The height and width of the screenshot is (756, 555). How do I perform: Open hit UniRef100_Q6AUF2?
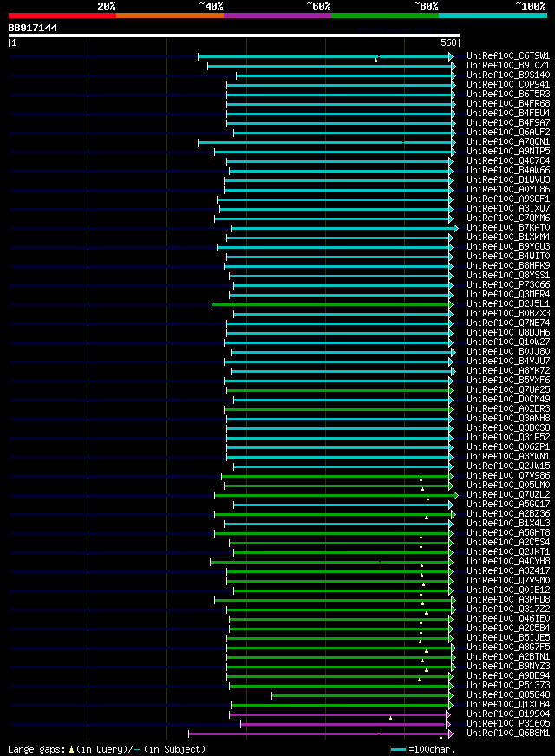point(508,132)
